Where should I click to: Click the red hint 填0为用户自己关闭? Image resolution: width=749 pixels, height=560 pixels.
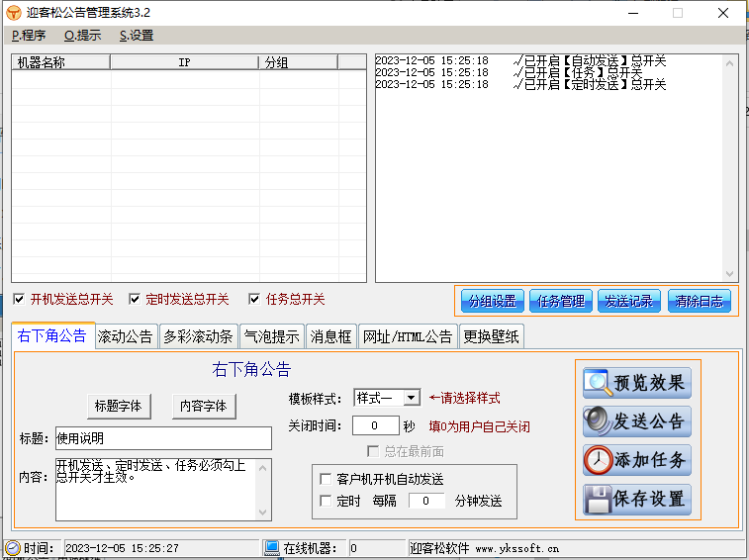click(x=479, y=426)
